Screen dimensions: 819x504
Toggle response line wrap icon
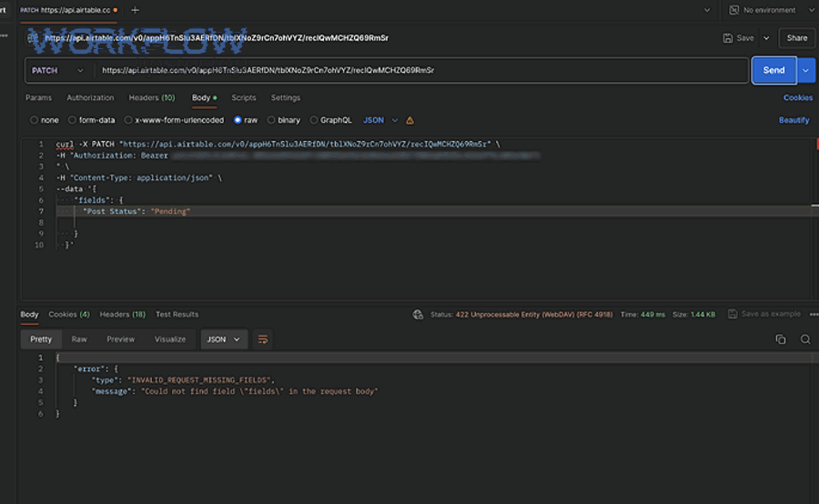point(263,339)
